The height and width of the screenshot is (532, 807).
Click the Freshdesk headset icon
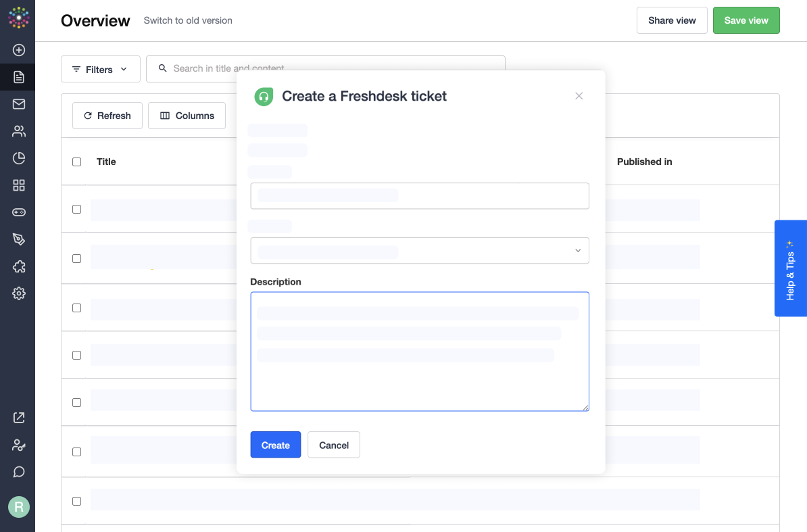(264, 96)
